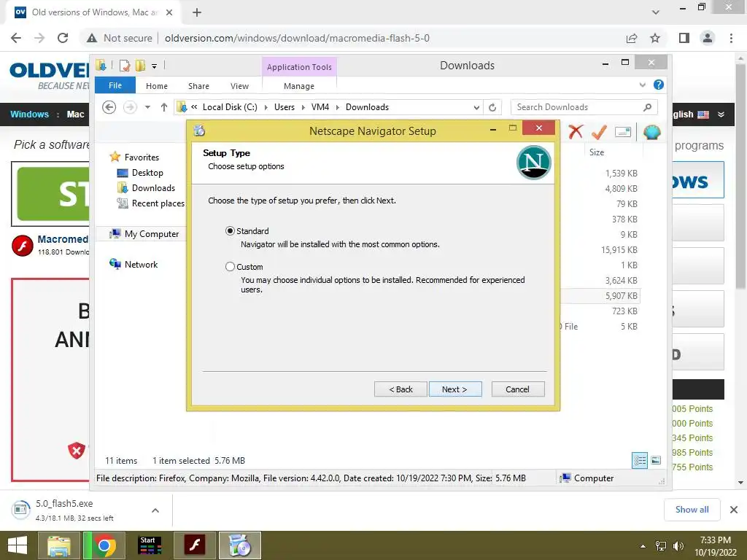Cancel the Netscape Navigator Setup
This screenshot has height=560, width=747.
517,389
